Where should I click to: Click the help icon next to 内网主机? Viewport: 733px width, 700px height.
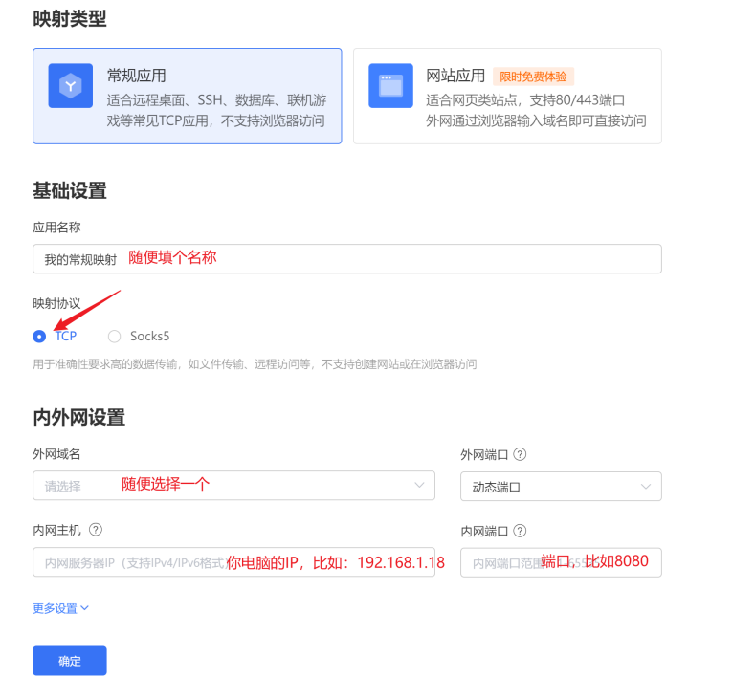[x=96, y=530]
